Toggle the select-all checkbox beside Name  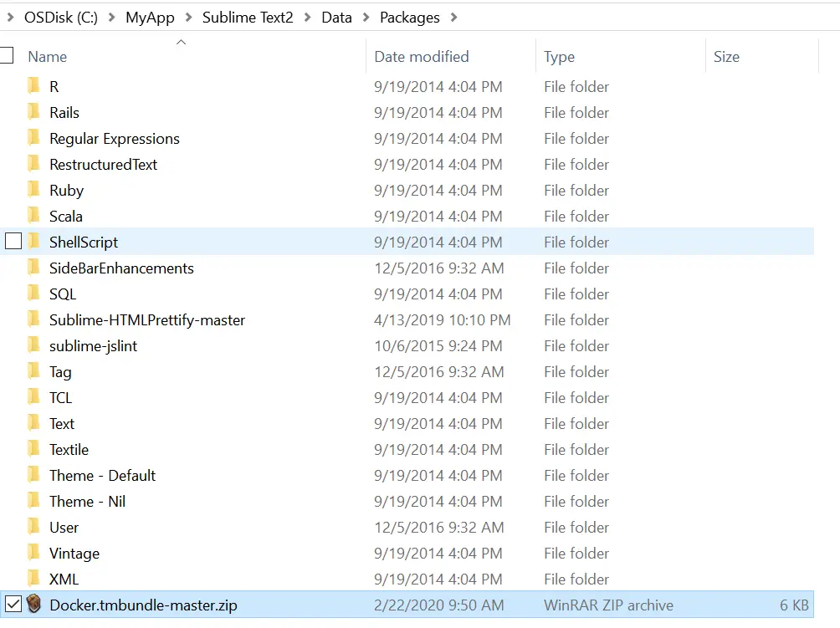point(5,56)
